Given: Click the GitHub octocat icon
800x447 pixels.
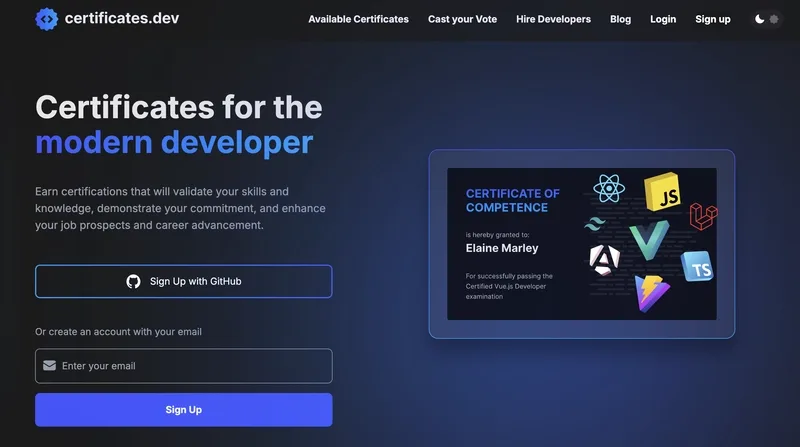Looking at the screenshot, I should (133, 281).
